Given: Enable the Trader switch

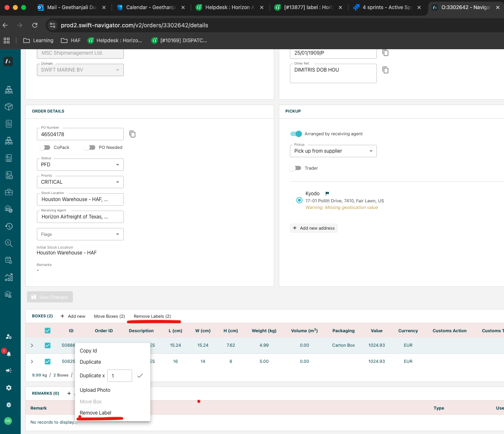Looking at the screenshot, I should click(x=296, y=168).
